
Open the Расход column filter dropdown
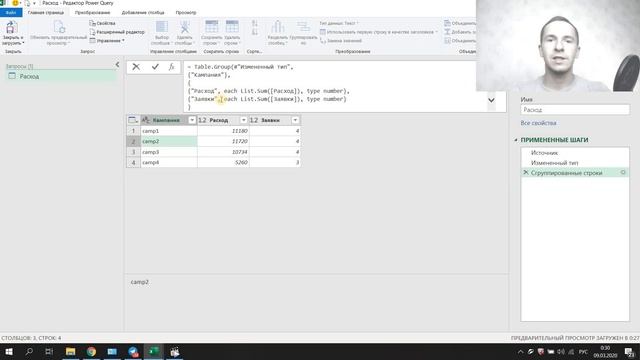pos(243,120)
